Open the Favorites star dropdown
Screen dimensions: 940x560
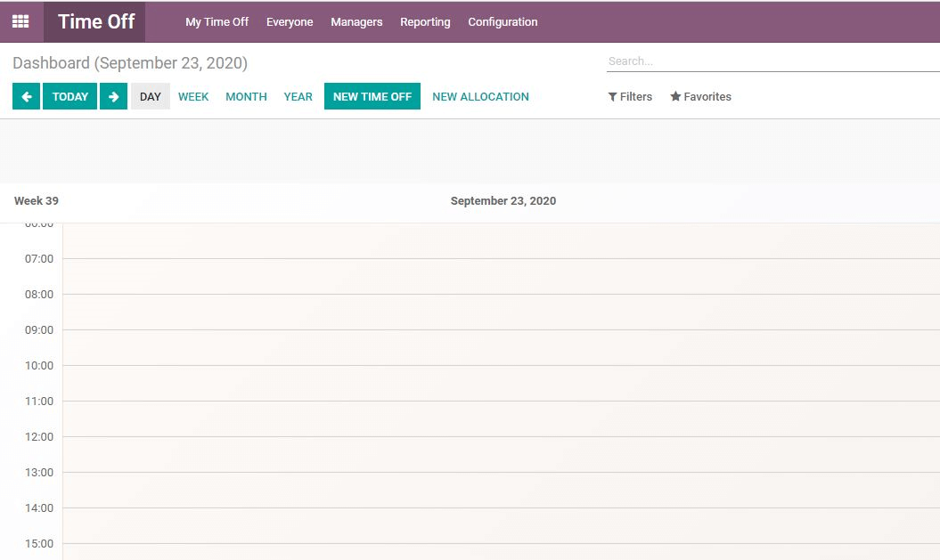point(701,96)
